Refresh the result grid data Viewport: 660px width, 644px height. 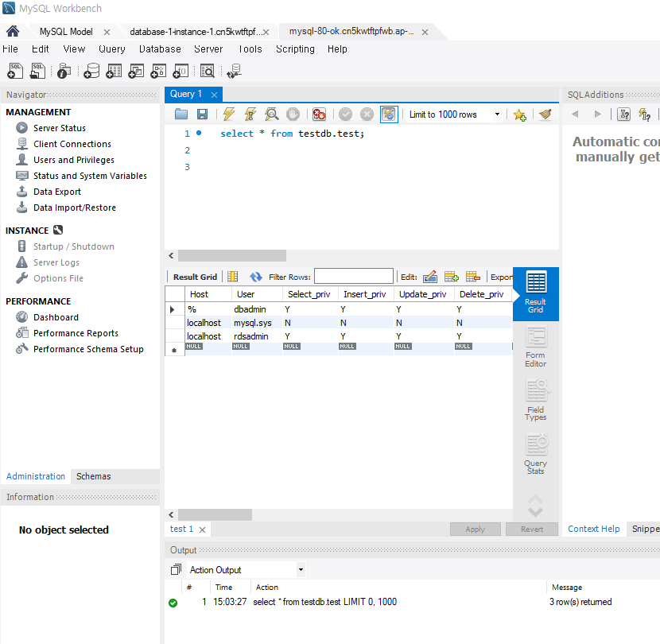(x=256, y=277)
